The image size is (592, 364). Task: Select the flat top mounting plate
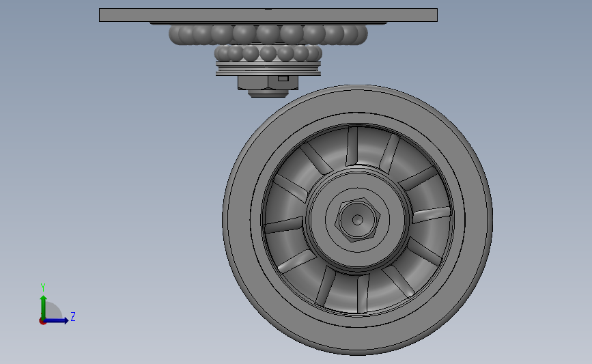tap(268, 15)
